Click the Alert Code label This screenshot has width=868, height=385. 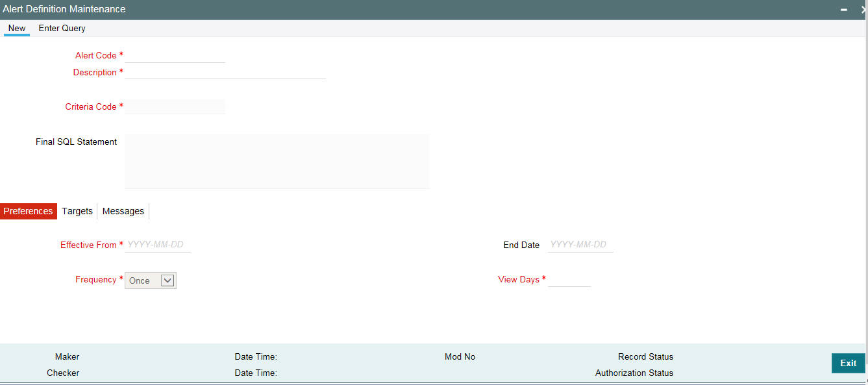pyautogui.click(x=96, y=56)
